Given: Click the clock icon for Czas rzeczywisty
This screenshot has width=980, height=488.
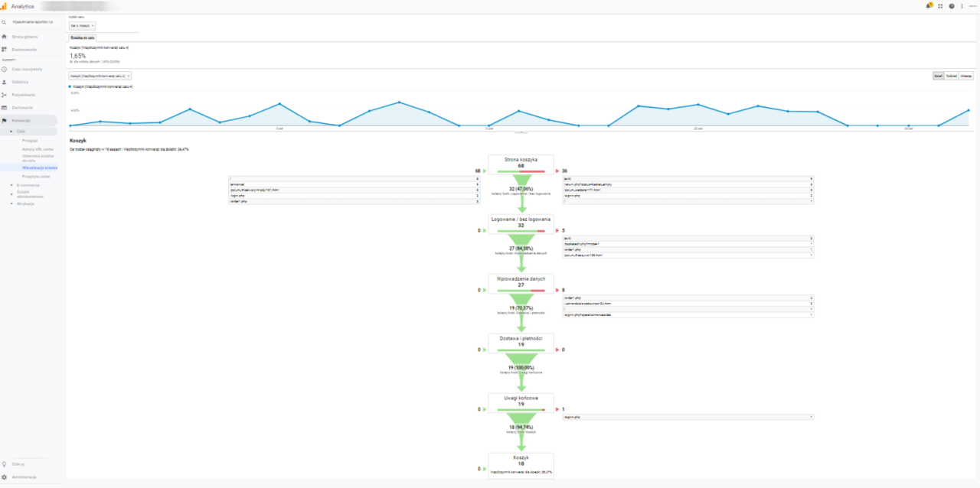Looking at the screenshot, I should (5, 69).
